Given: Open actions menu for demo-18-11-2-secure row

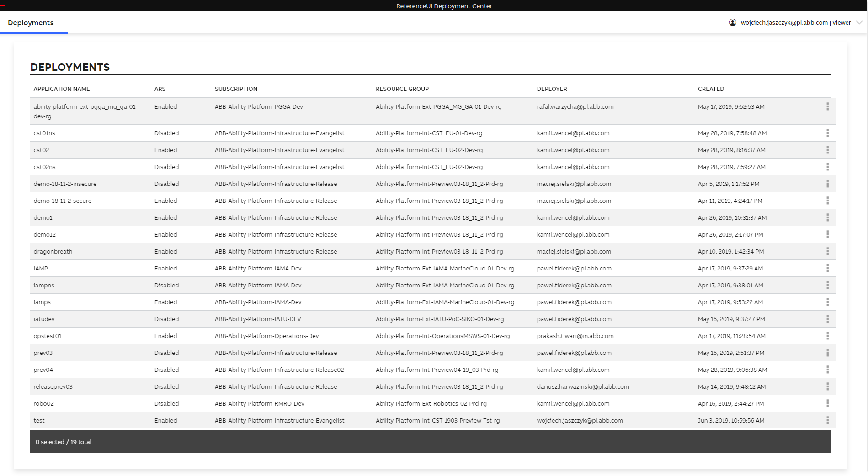Looking at the screenshot, I should tap(827, 201).
